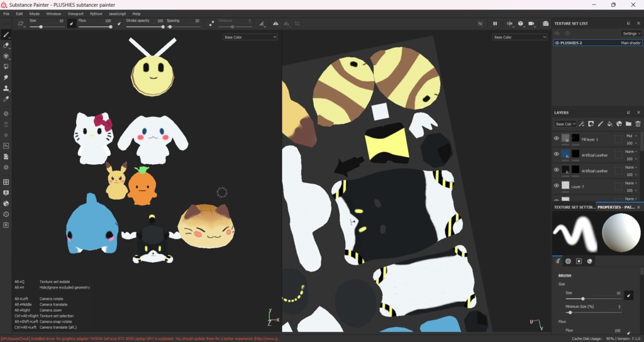Adjust the Spacing slider handle
Image resolution: width=644 pixels, height=342 pixels.
170,26
